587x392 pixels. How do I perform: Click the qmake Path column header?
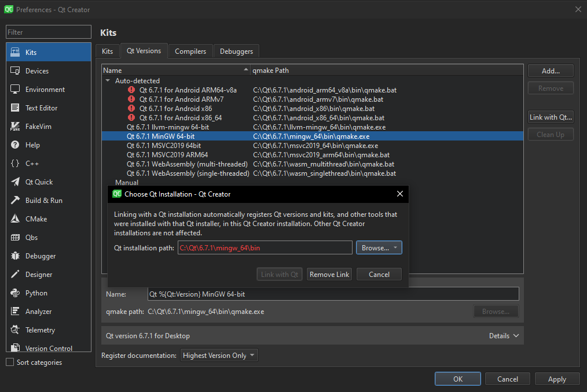pyautogui.click(x=387, y=70)
